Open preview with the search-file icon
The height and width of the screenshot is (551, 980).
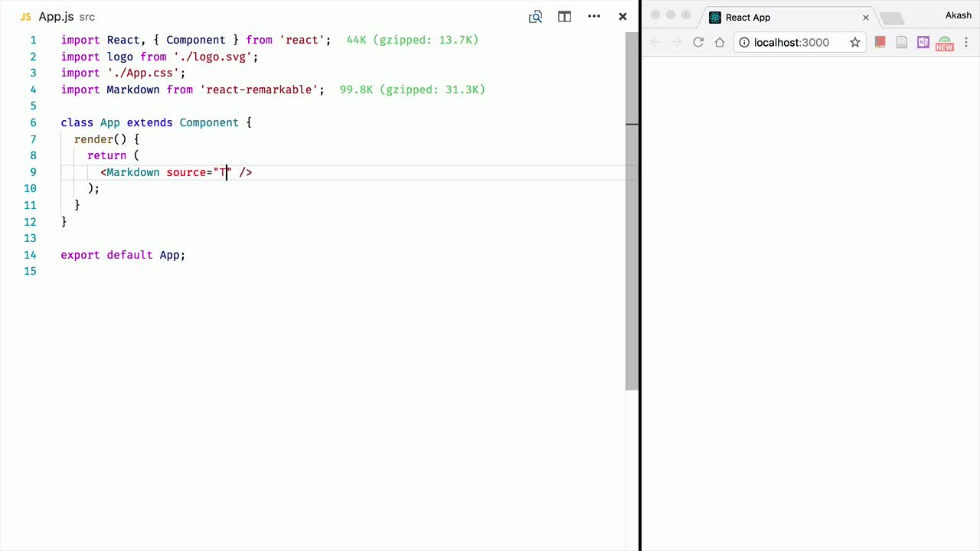tap(536, 17)
